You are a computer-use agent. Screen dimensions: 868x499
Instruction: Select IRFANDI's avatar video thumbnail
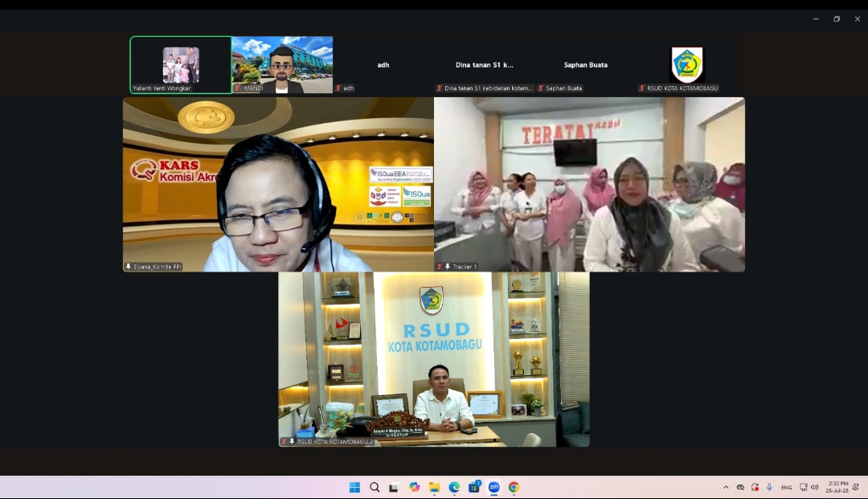(282, 65)
